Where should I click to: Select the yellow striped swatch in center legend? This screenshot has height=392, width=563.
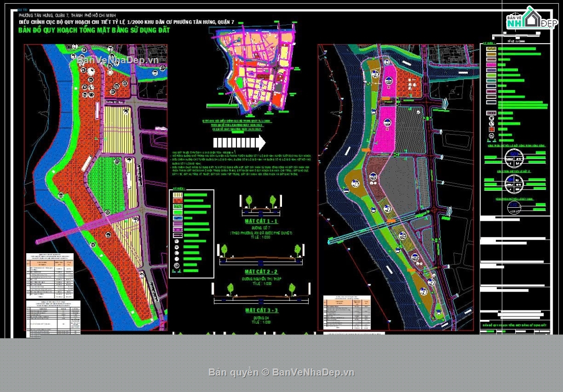[x=177, y=195]
